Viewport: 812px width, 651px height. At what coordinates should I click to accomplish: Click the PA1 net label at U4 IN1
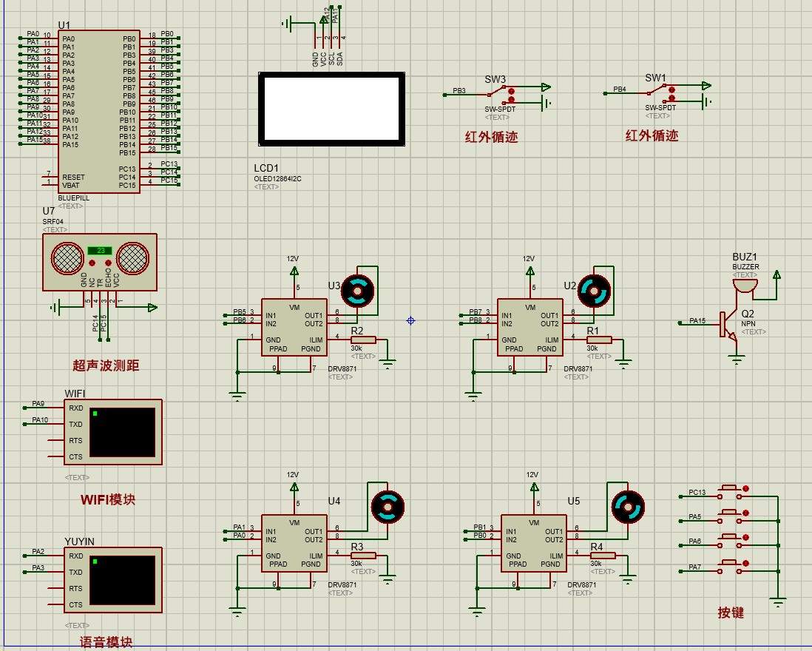pos(240,527)
